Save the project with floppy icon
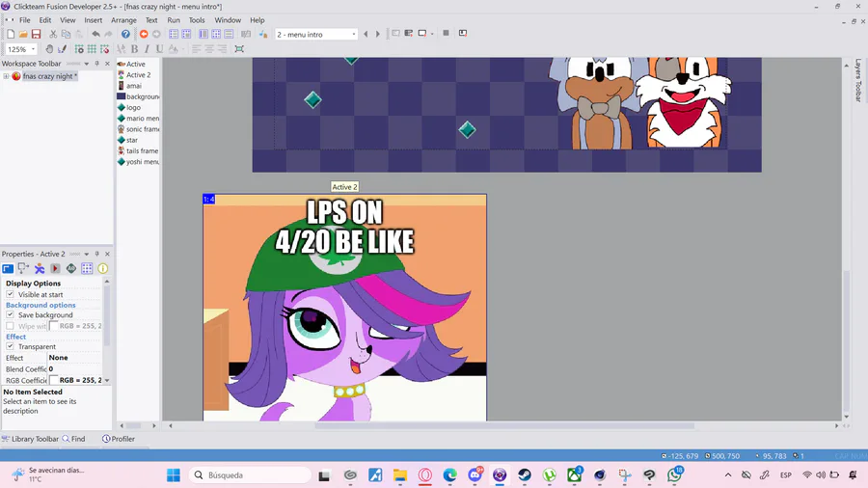Viewport: 868px width, 488px height. (x=36, y=35)
